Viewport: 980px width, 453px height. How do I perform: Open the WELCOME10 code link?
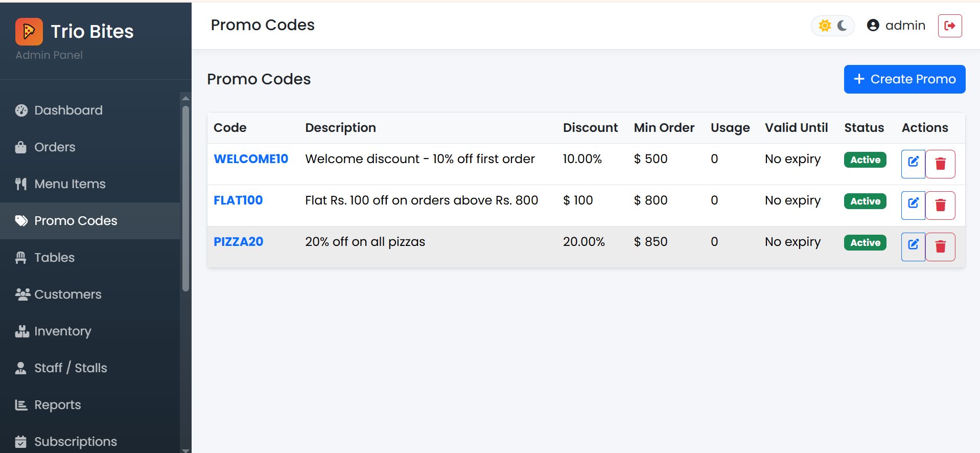click(x=251, y=159)
